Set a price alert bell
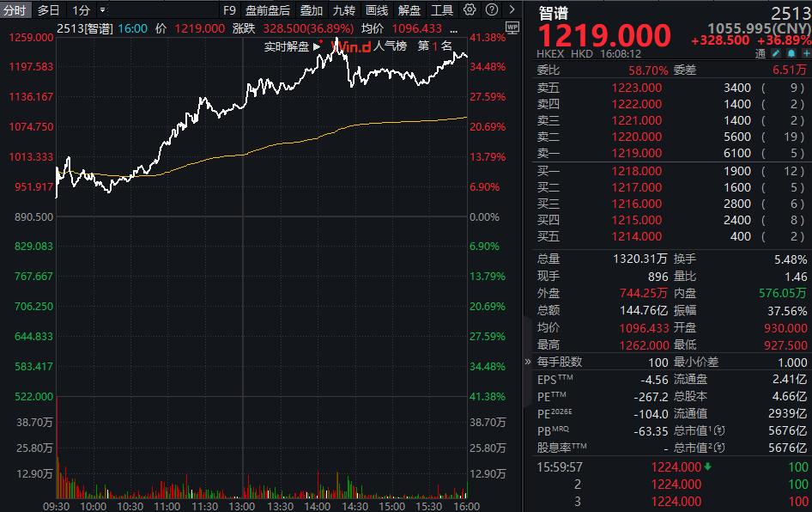 (x=791, y=53)
